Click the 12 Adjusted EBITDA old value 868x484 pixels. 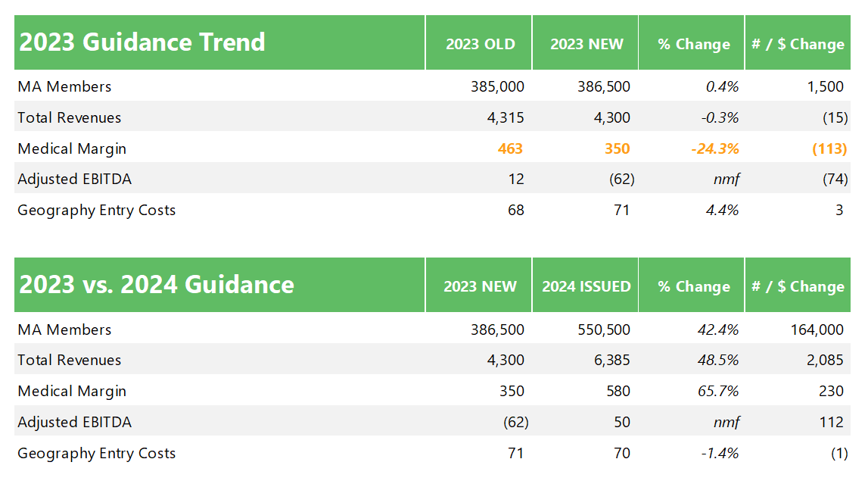515,180
